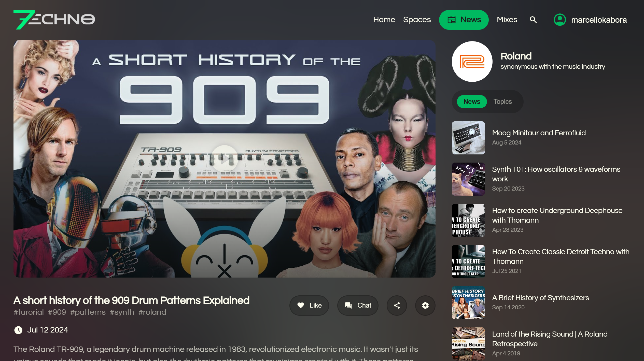Image resolution: width=644 pixels, height=361 pixels.
Task: Open 'Land of the Rising Sound' title
Action: point(550,339)
